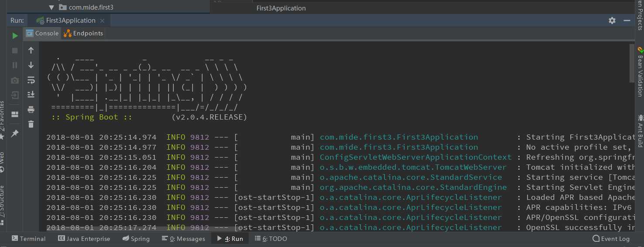Image resolution: width=644 pixels, height=247 pixels.
Task: Open the Messages tool window
Action: (183, 239)
